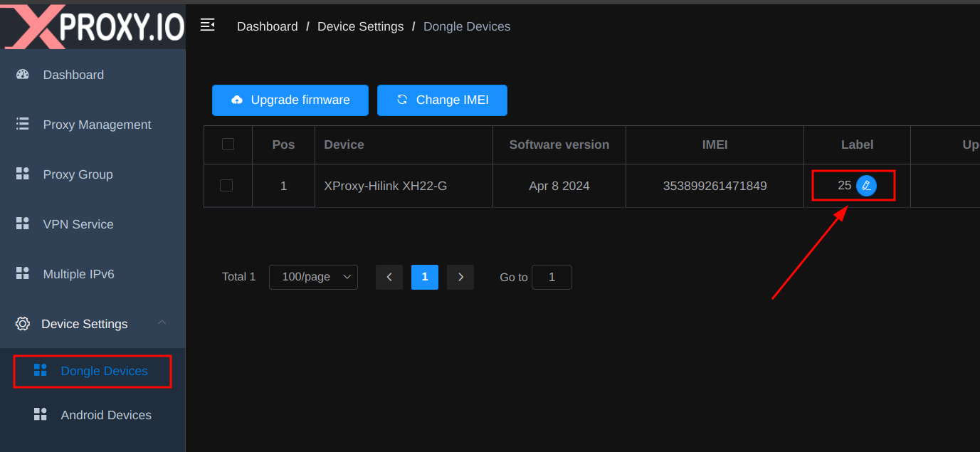Screen dimensions: 980x452
Task: Click the Go to page input field
Action: pyautogui.click(x=552, y=277)
